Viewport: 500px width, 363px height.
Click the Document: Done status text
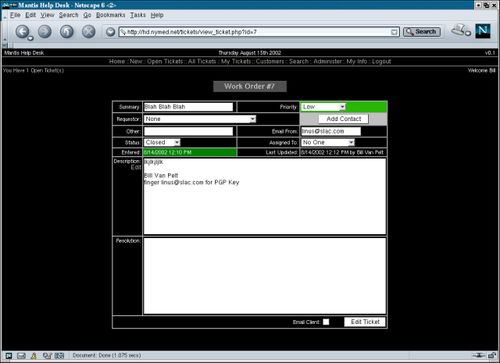[x=107, y=355]
